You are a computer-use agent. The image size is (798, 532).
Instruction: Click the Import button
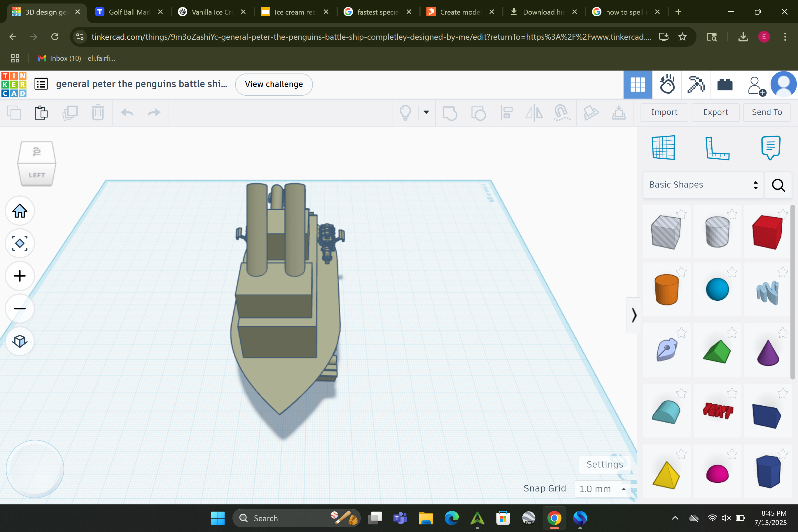[664, 112]
